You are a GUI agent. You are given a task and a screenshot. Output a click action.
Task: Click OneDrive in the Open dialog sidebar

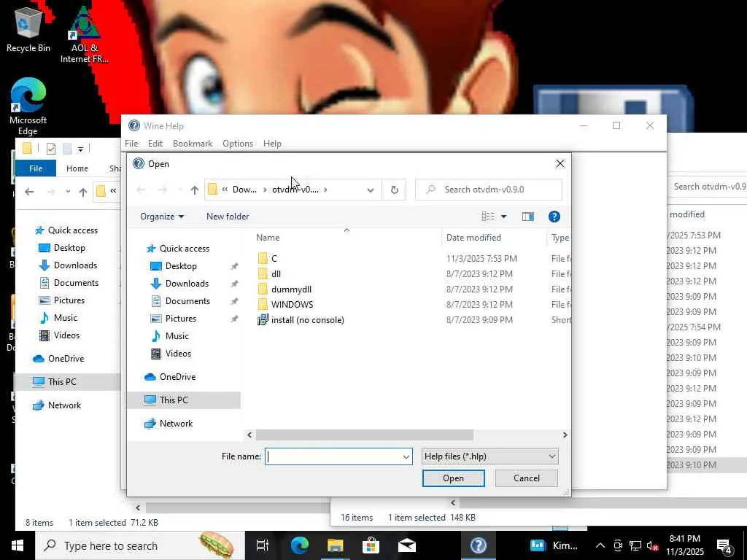(177, 377)
